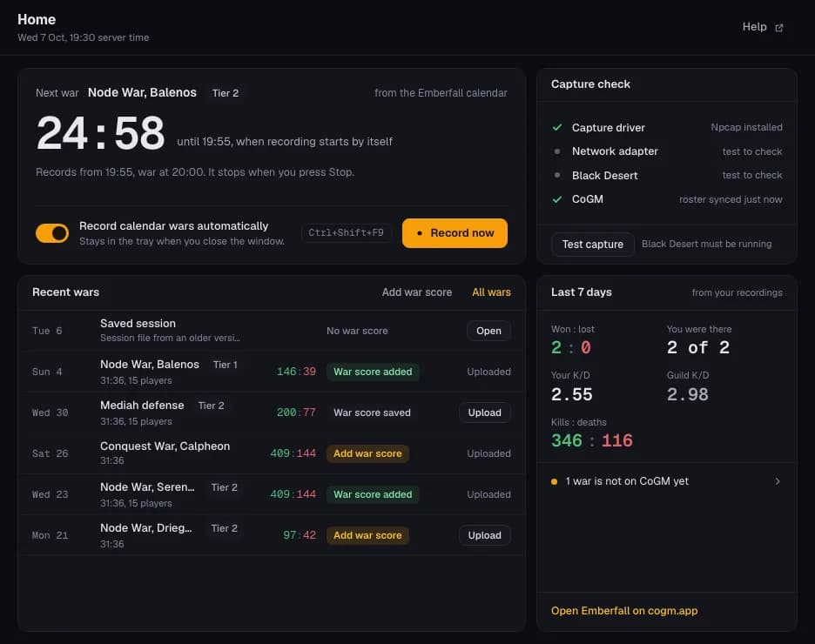Click the 200:77 score
The height and width of the screenshot is (644, 815).
pos(296,413)
